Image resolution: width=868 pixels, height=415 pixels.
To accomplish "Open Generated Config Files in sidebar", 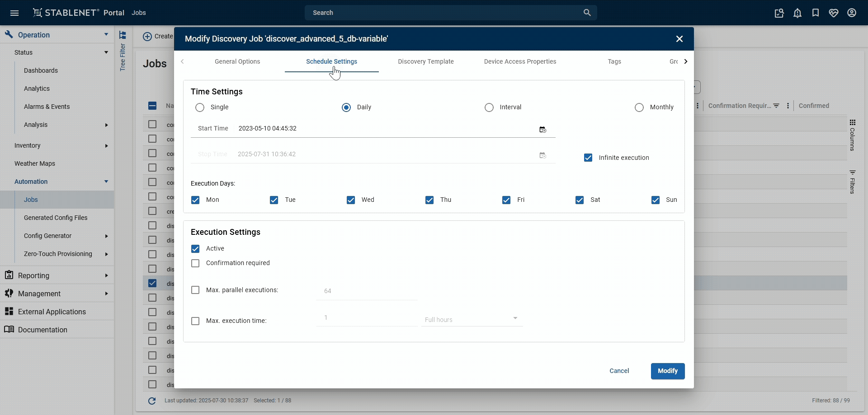I will click(56, 218).
